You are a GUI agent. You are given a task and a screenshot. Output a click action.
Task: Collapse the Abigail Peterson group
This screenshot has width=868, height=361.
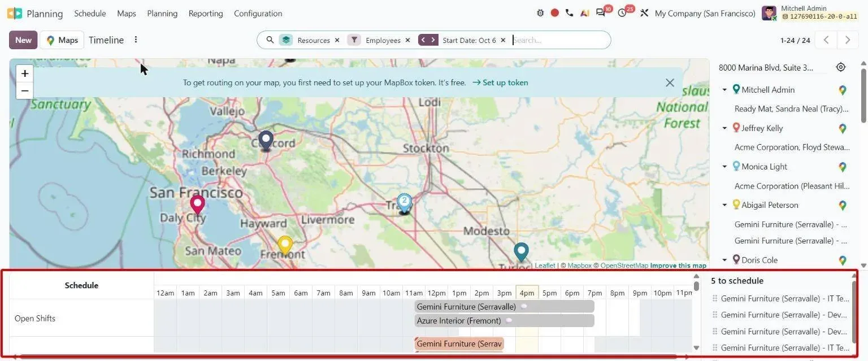point(724,205)
